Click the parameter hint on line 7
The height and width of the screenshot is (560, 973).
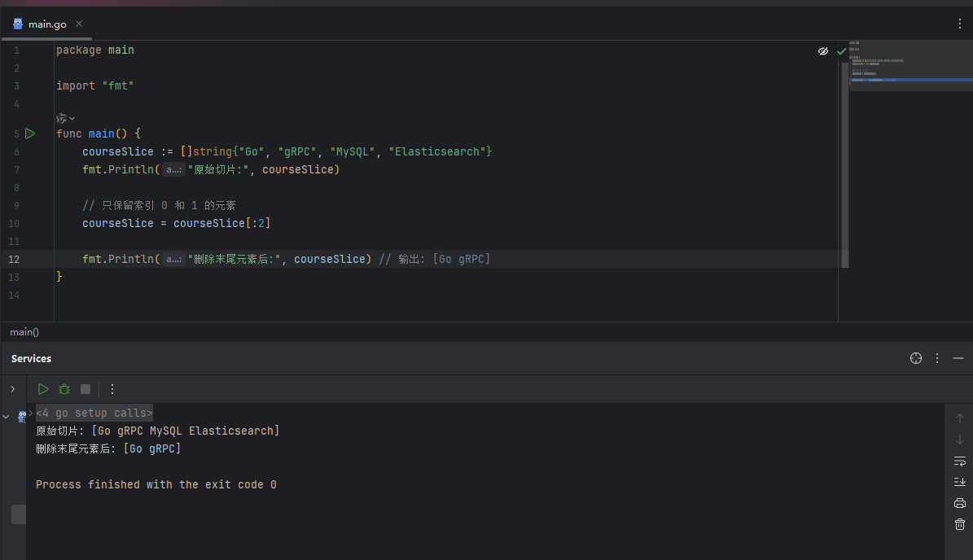[x=173, y=169]
